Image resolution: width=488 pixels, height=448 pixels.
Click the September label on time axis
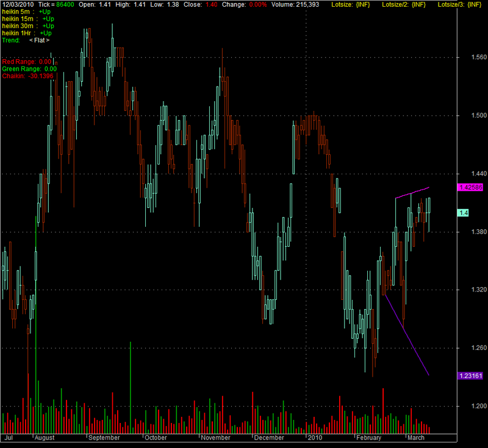pos(104,438)
